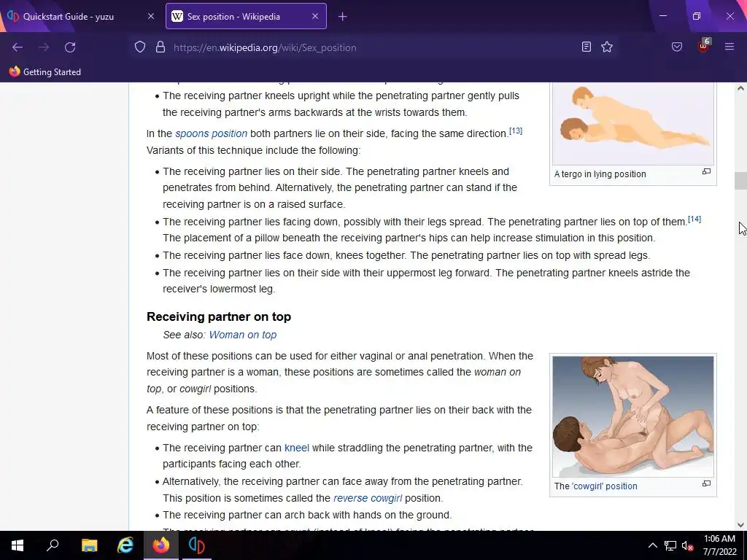Open citation reference 13

point(516,131)
